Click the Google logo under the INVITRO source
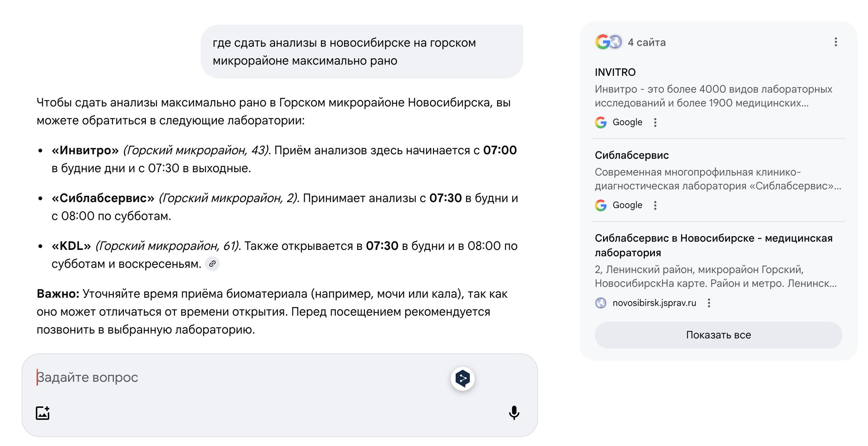868x446 pixels. pyautogui.click(x=601, y=122)
